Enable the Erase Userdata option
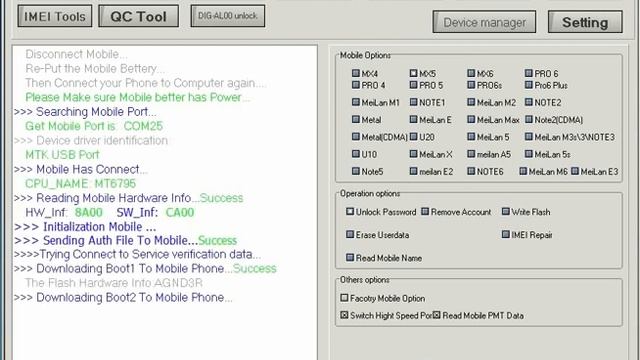 pos(350,234)
